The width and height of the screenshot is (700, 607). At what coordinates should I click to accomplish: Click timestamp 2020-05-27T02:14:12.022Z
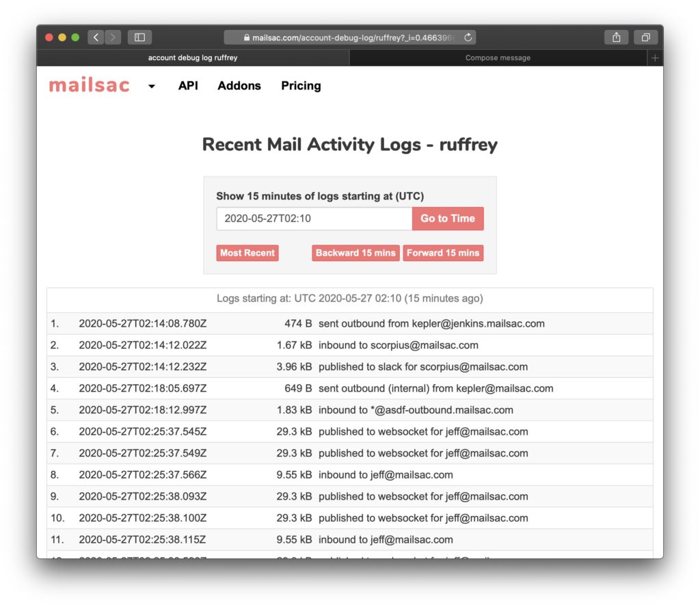point(143,345)
